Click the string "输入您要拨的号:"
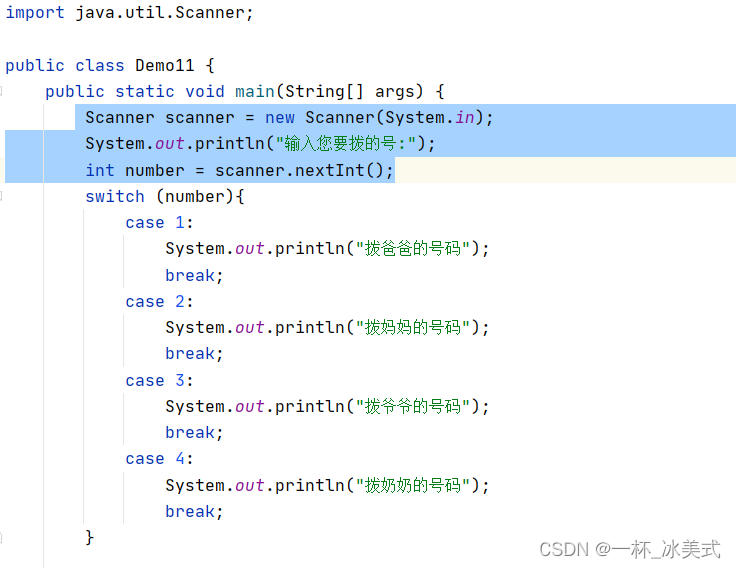 coord(346,143)
